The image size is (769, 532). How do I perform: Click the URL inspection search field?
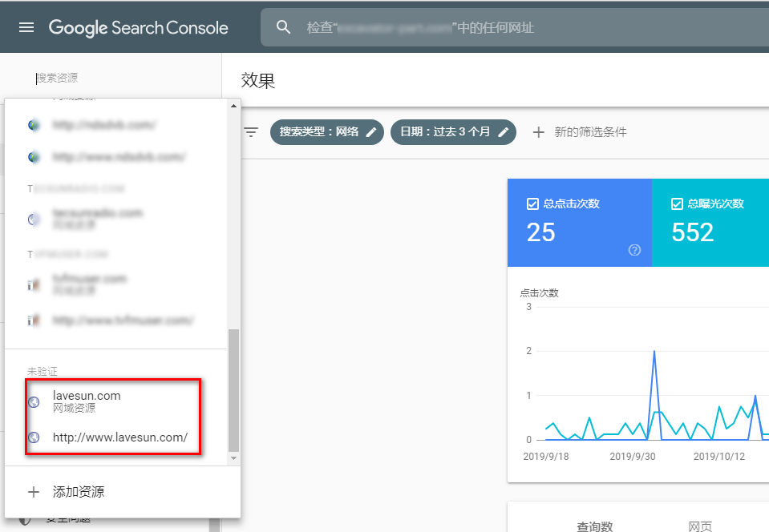click(x=515, y=27)
